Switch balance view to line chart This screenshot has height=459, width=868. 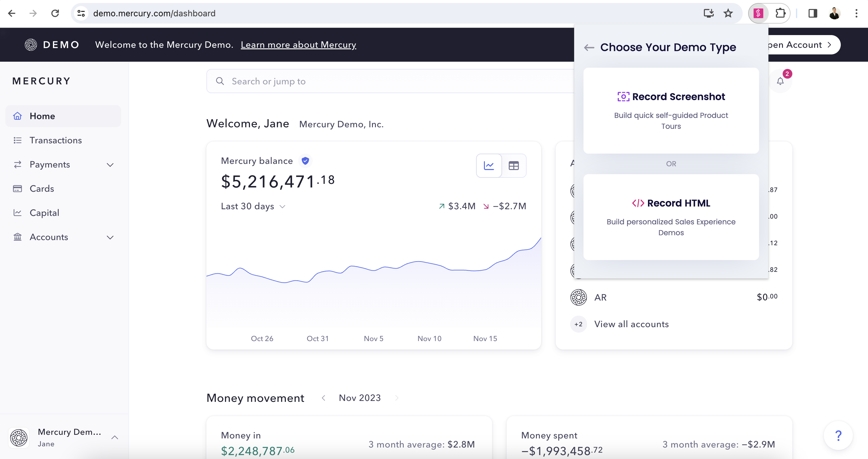pyautogui.click(x=489, y=166)
